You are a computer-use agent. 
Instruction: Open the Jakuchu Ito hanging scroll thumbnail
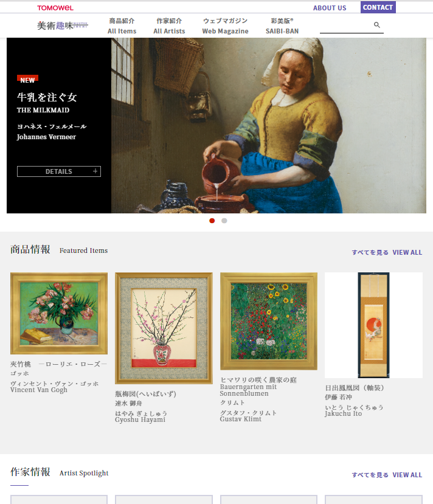click(x=373, y=325)
